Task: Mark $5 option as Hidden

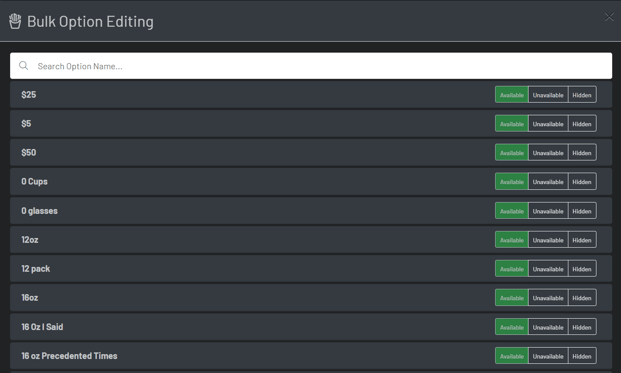Action: [582, 124]
